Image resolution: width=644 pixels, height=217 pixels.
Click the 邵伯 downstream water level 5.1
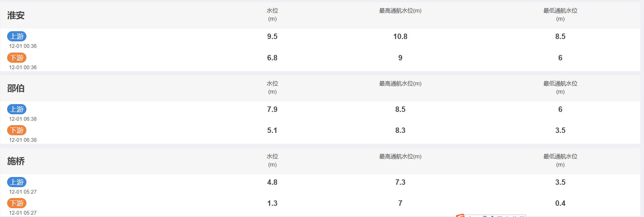tap(272, 130)
